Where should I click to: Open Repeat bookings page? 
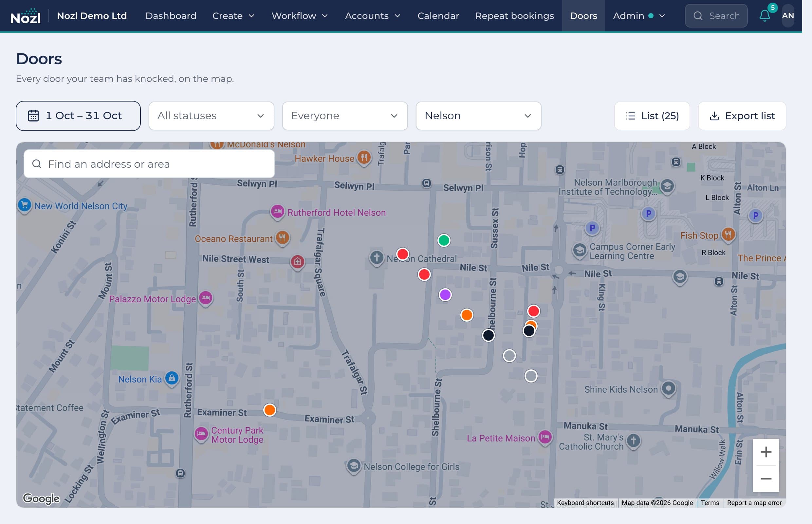[x=514, y=16]
